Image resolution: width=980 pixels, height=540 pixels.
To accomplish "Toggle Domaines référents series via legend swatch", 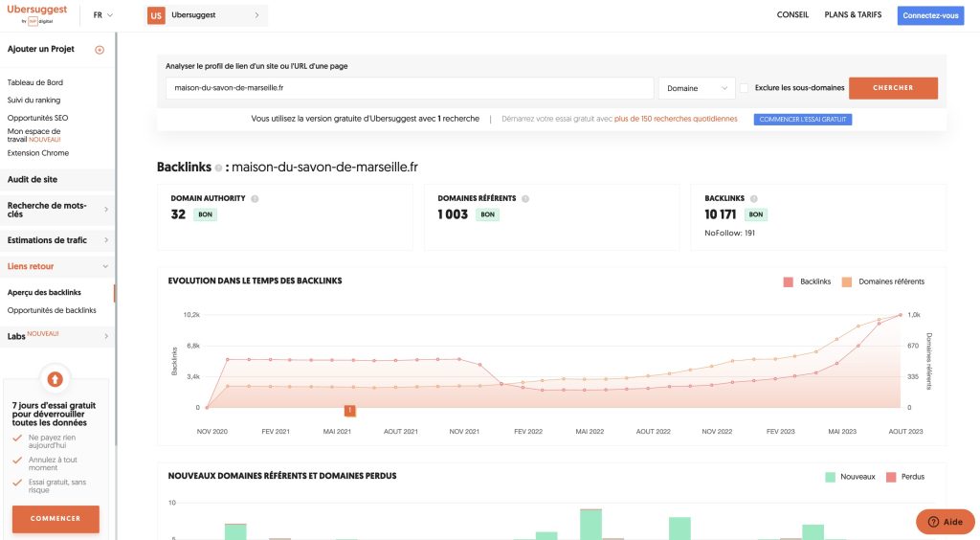I will pyautogui.click(x=846, y=281).
